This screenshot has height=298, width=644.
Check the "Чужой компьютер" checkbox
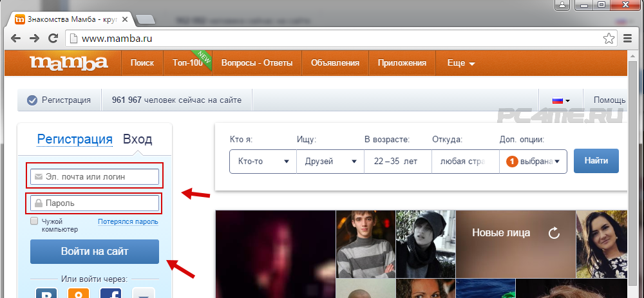[34, 221]
